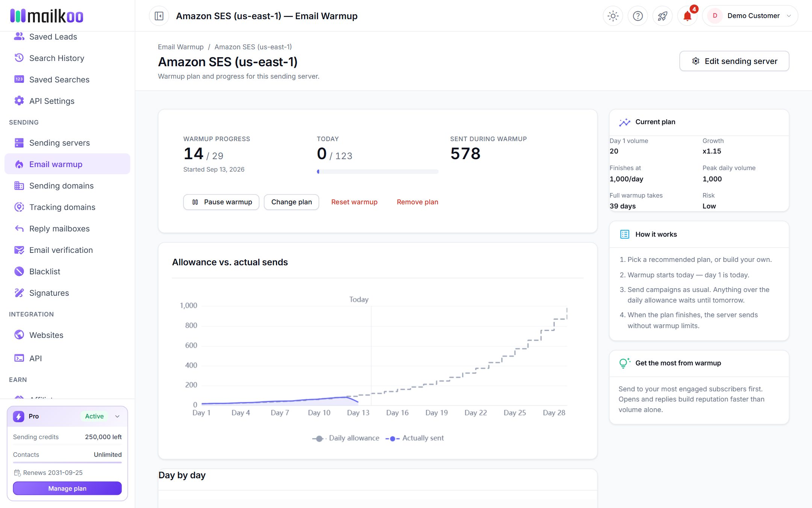
Task: Follow the Email Warmup breadcrumb link
Action: 181,47
